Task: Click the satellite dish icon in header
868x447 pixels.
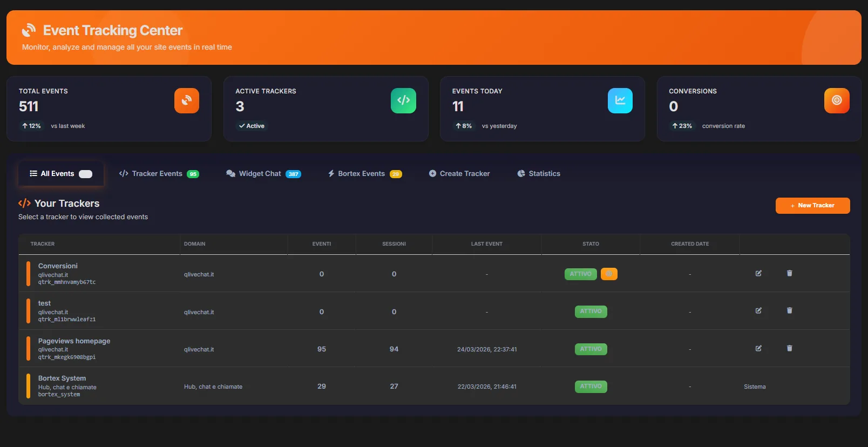Action: tap(29, 30)
